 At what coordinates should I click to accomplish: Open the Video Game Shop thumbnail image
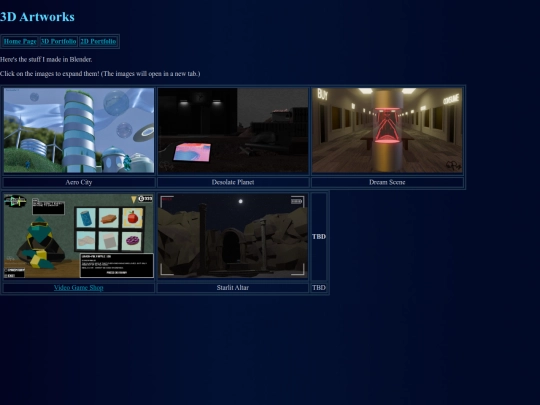[x=79, y=236]
